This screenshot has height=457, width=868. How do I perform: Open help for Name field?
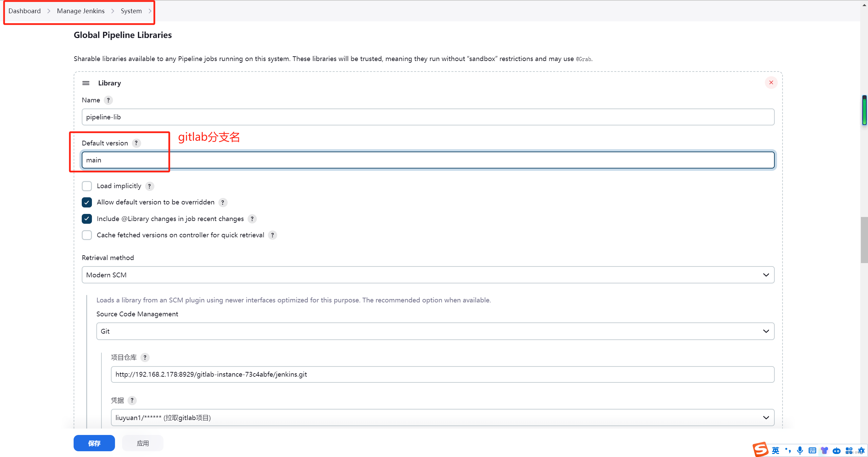[108, 100]
